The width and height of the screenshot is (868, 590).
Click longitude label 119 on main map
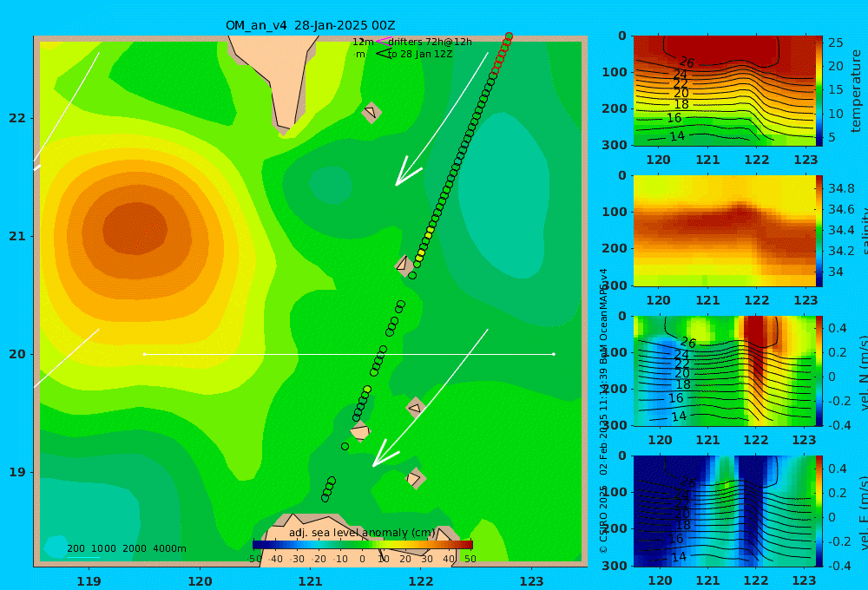89,581
